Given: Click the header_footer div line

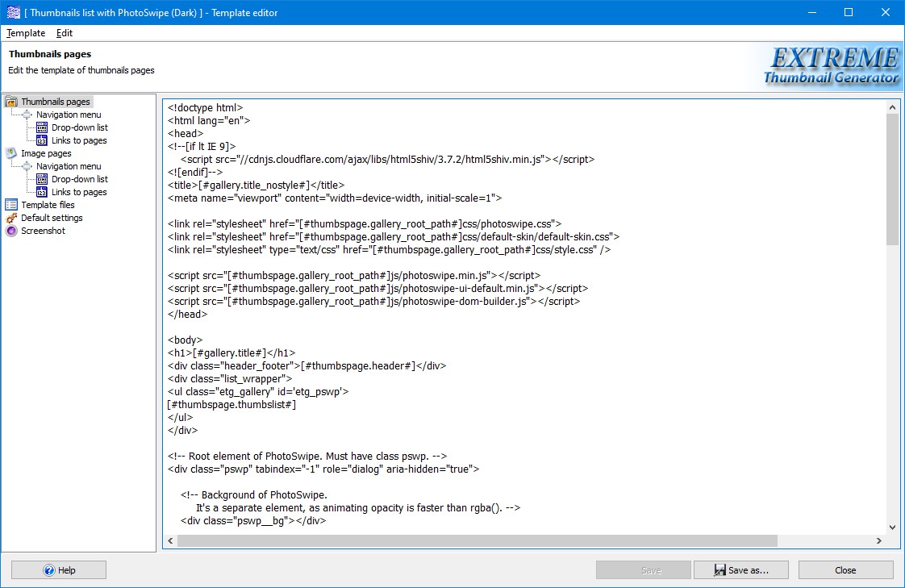Looking at the screenshot, I should [x=307, y=366].
